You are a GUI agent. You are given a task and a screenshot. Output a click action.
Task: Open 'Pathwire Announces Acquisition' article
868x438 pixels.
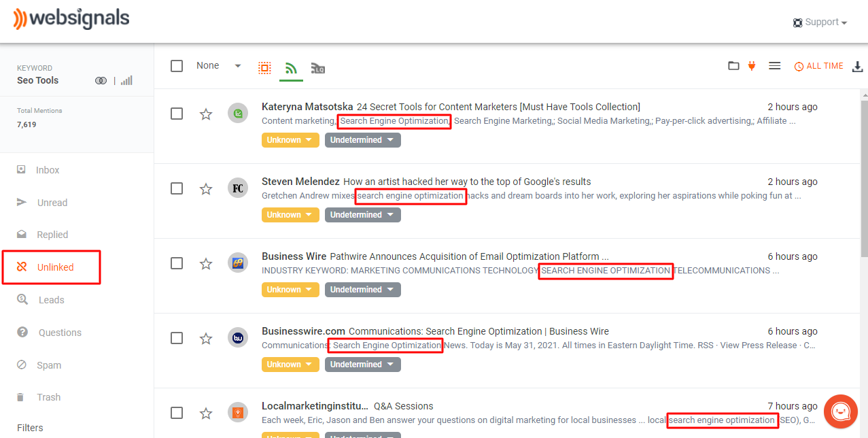[x=469, y=256]
